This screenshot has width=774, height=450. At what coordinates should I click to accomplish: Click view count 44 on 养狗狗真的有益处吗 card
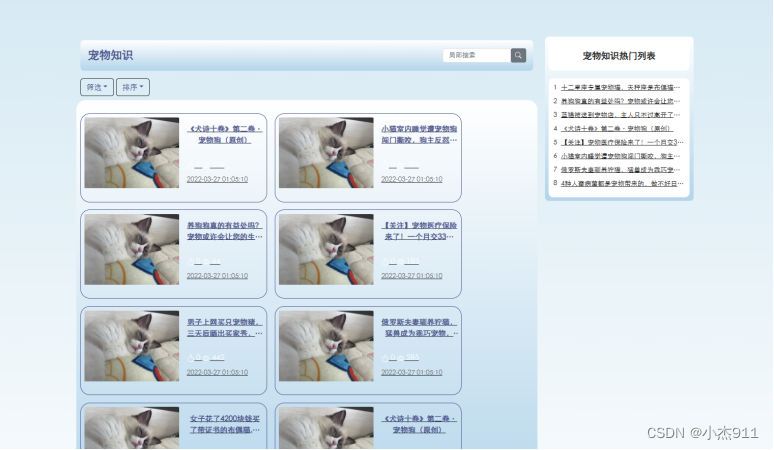(x=215, y=262)
